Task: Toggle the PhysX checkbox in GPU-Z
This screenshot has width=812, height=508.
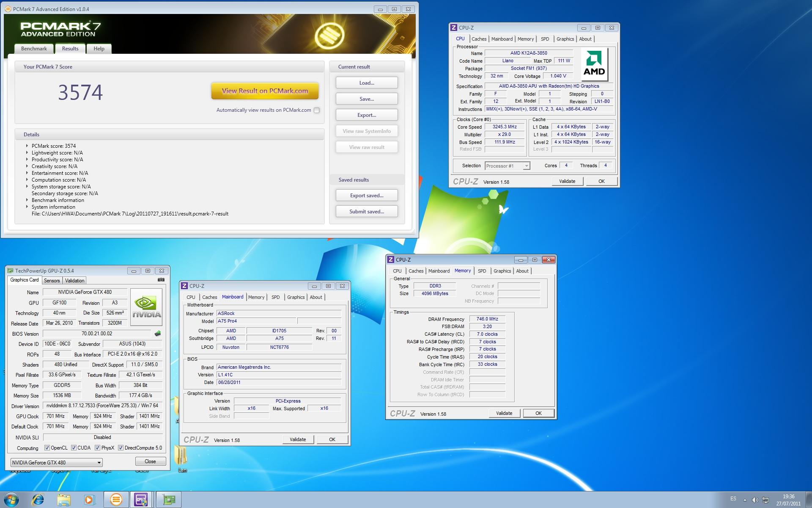Action: click(x=97, y=447)
